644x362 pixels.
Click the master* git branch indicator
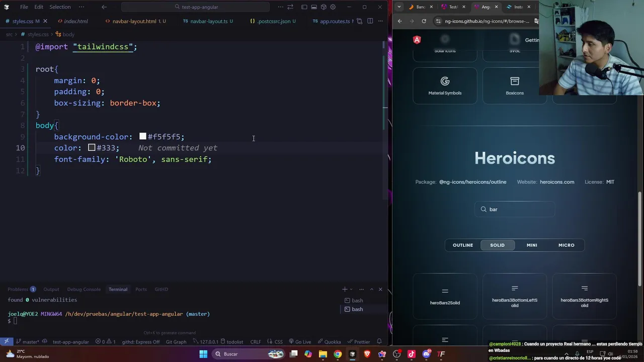point(27,342)
